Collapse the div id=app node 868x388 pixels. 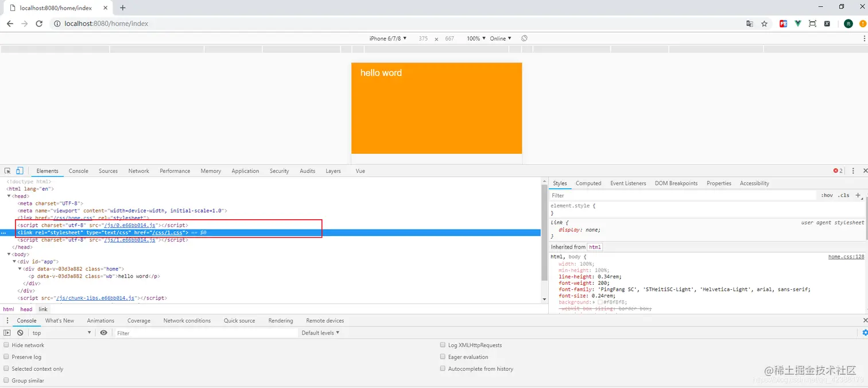pyautogui.click(x=14, y=262)
